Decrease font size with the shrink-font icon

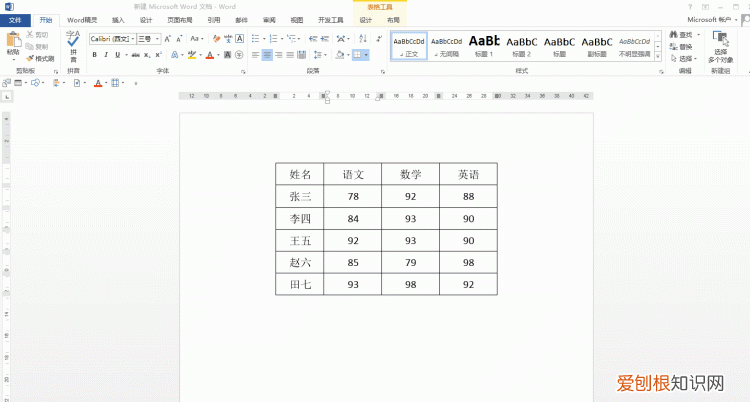pos(179,39)
